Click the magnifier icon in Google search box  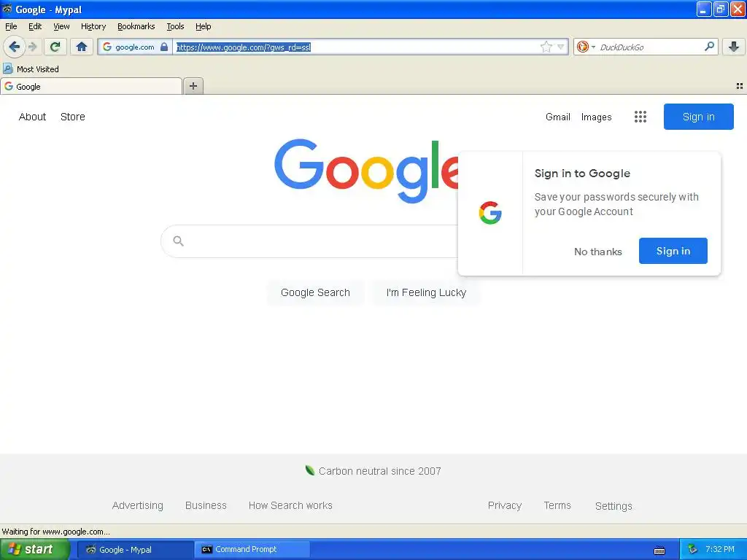(178, 241)
